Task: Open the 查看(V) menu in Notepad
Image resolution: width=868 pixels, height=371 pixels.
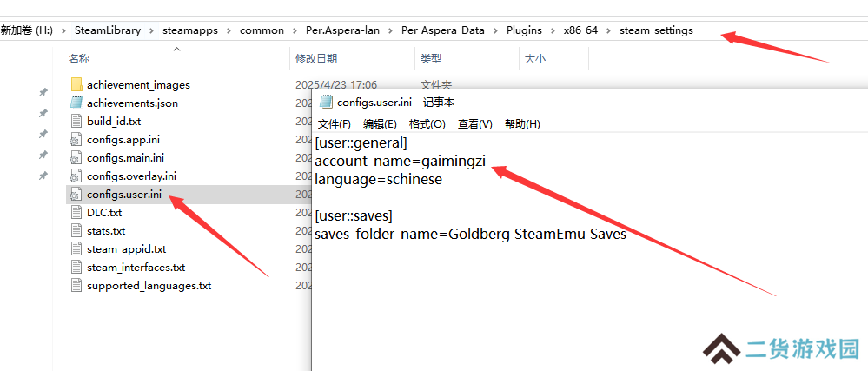Action: pyautogui.click(x=475, y=124)
